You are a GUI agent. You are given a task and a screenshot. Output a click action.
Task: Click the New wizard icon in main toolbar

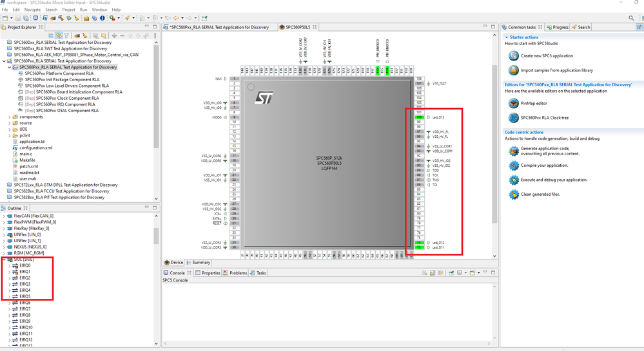point(5,18)
